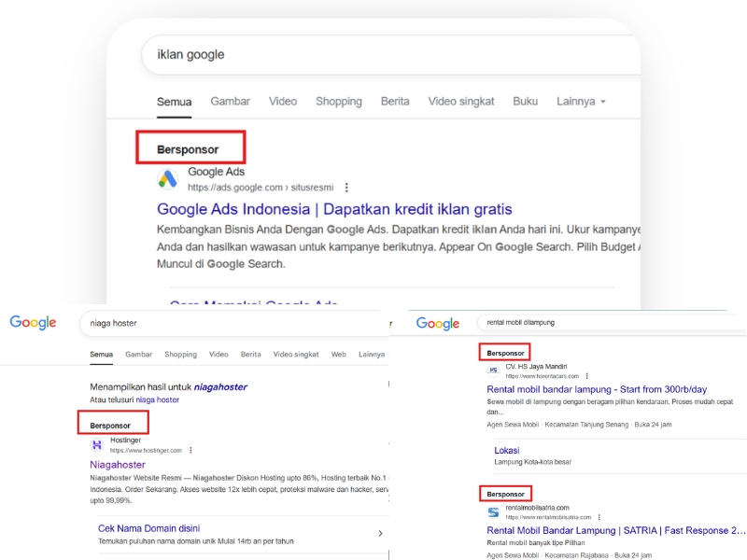Select Video singkat tab in top search
This screenshot has height=560, width=747.
[x=461, y=102]
